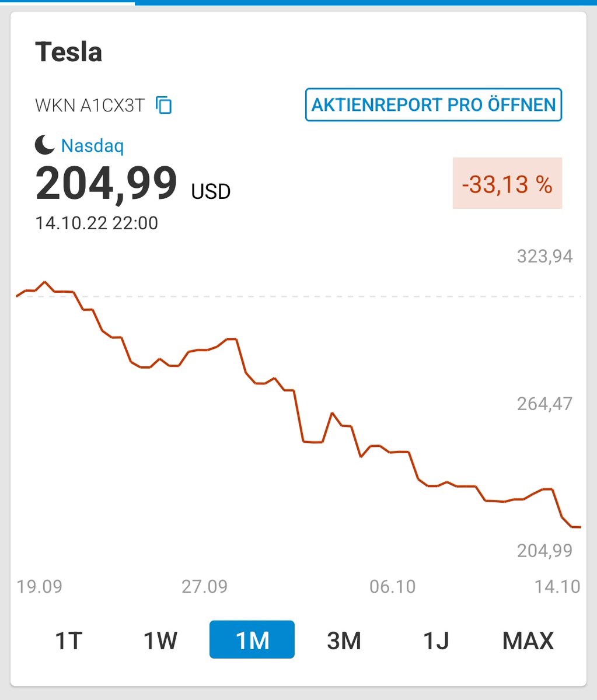Open Aktienreport Pro button
Viewport: 597px width, 700px height.
(x=434, y=105)
